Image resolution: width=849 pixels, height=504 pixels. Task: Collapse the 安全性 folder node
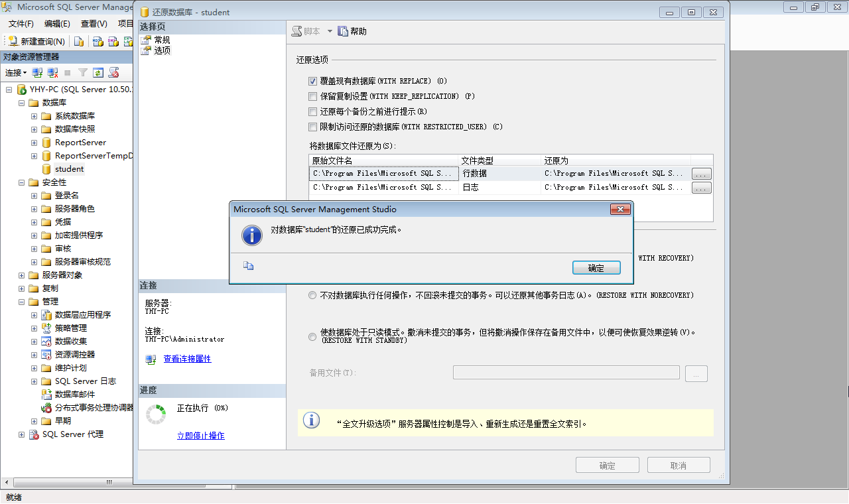point(21,182)
